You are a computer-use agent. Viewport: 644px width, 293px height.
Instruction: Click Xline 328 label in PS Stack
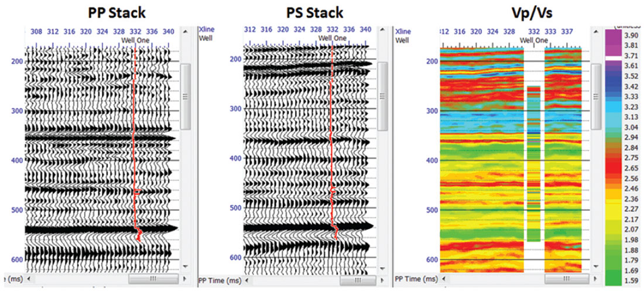tap(316, 29)
